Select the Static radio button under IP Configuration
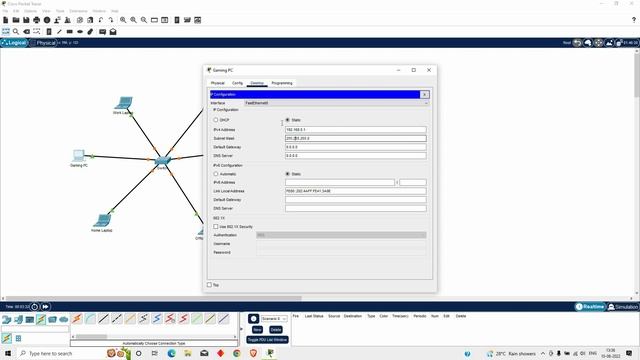The image size is (640, 360). pyautogui.click(x=287, y=120)
